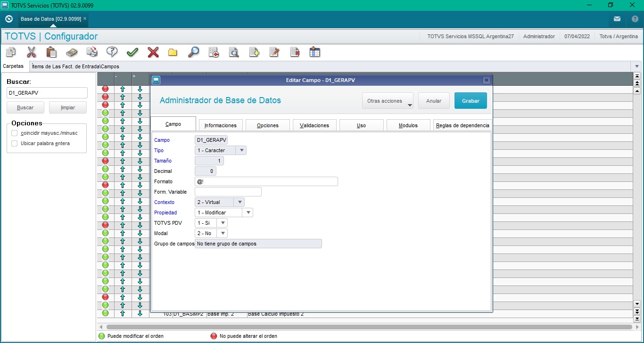Click the Anular button
The height and width of the screenshot is (343, 644).
click(434, 101)
